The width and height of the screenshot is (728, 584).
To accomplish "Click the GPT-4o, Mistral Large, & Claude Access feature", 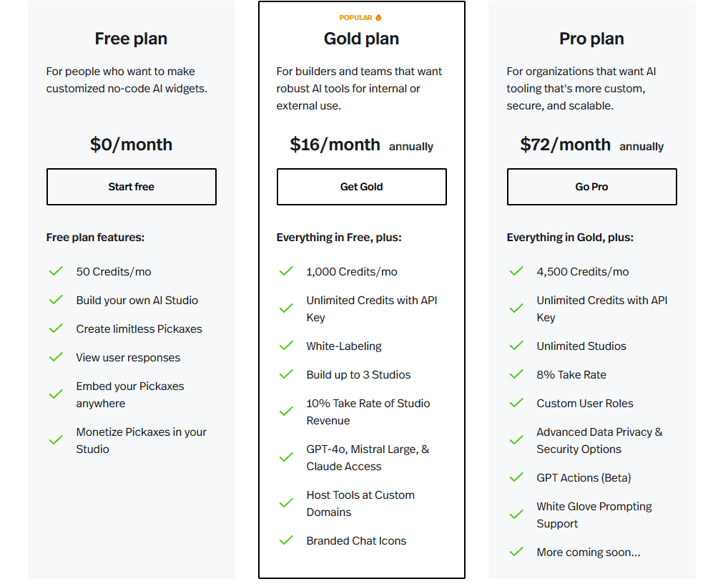I will [368, 457].
